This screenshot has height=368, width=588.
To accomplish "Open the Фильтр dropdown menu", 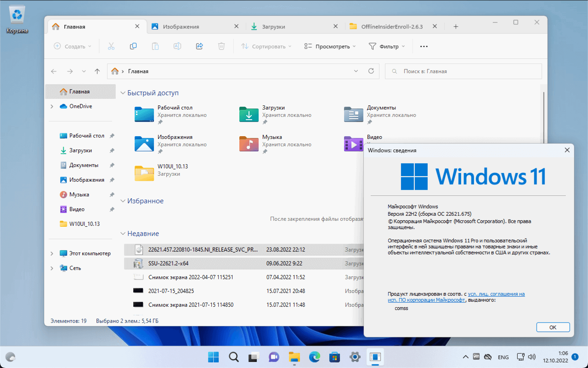I will pos(387,46).
